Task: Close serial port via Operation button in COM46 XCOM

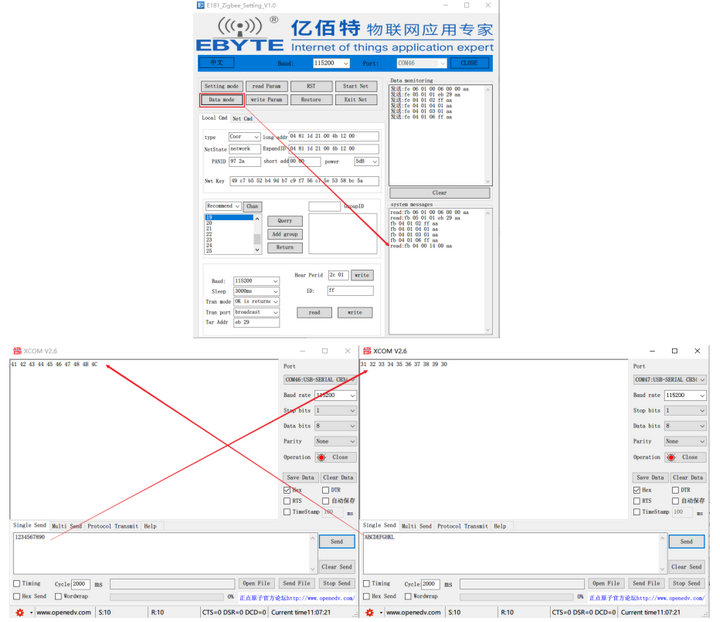Action: [336, 457]
